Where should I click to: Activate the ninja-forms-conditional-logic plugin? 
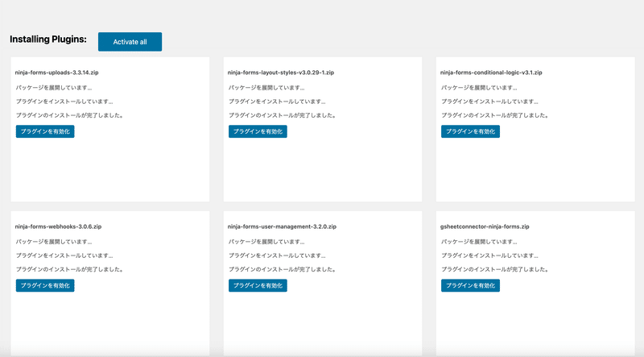pyautogui.click(x=470, y=131)
